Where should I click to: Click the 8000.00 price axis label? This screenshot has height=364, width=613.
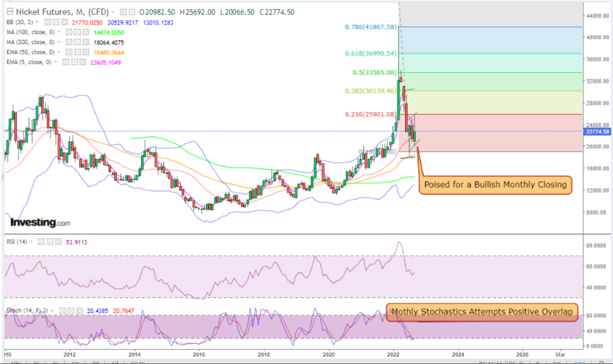click(x=596, y=212)
